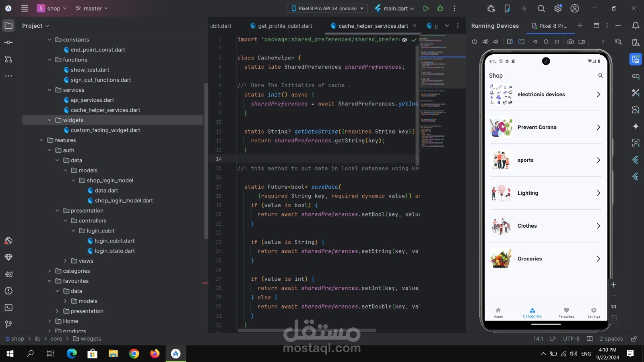Screen dimensions: 644x362
Task: Expand the views folder
Action: click(65, 261)
